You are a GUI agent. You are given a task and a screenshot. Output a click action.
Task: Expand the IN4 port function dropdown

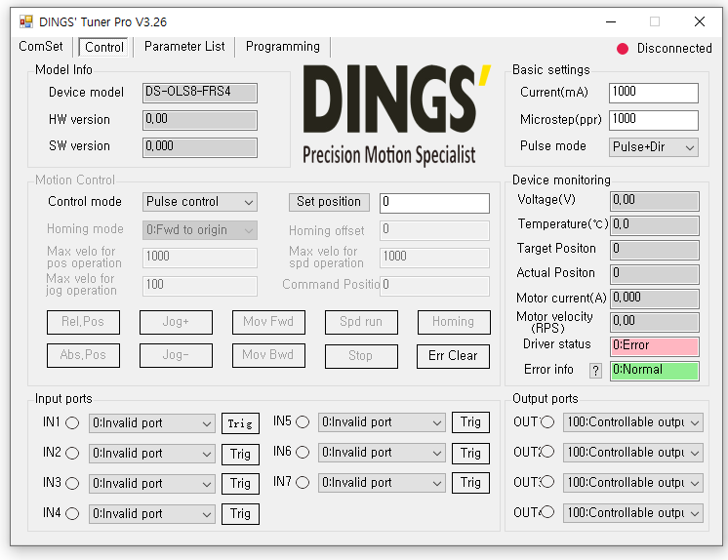pyautogui.click(x=152, y=514)
